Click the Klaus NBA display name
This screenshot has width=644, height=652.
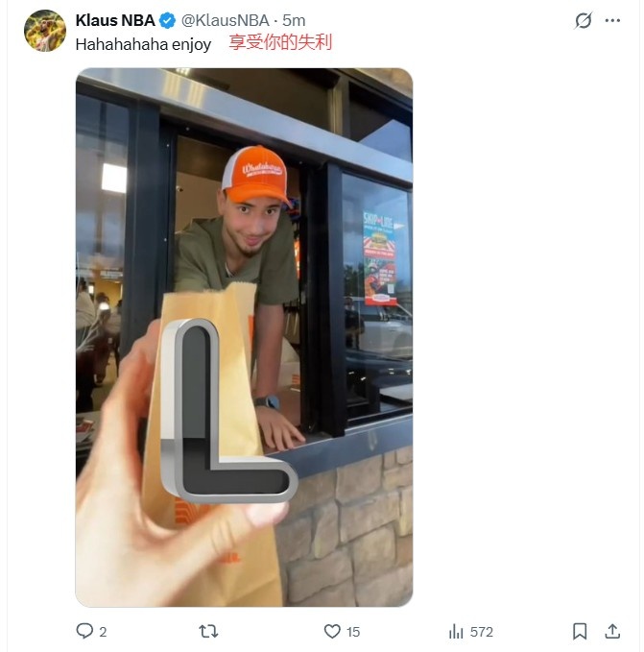[x=115, y=20]
